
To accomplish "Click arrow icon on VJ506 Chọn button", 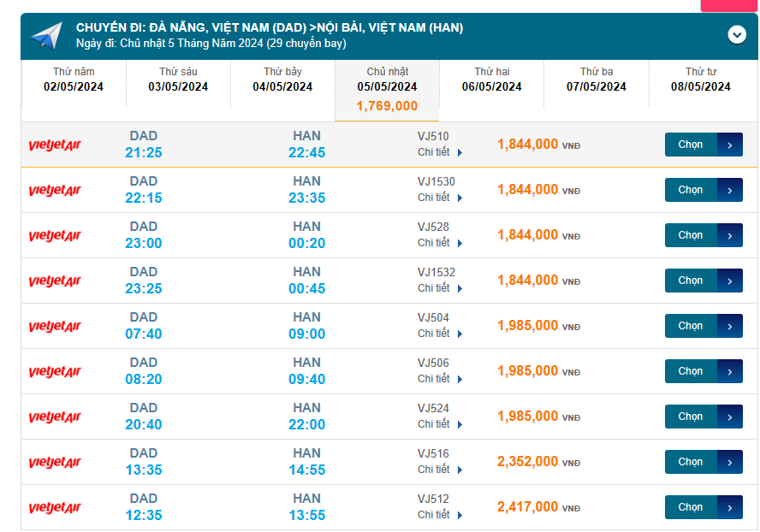I will [729, 371].
